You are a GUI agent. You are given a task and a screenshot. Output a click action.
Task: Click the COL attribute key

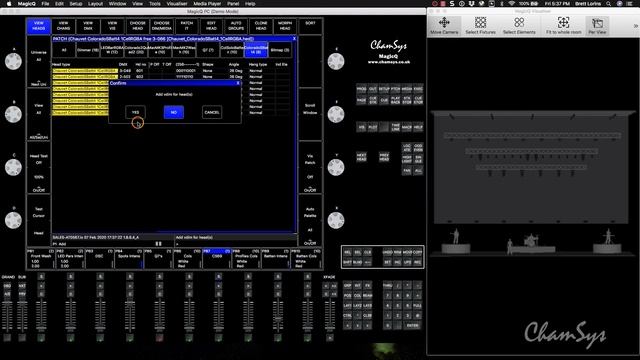point(357,296)
